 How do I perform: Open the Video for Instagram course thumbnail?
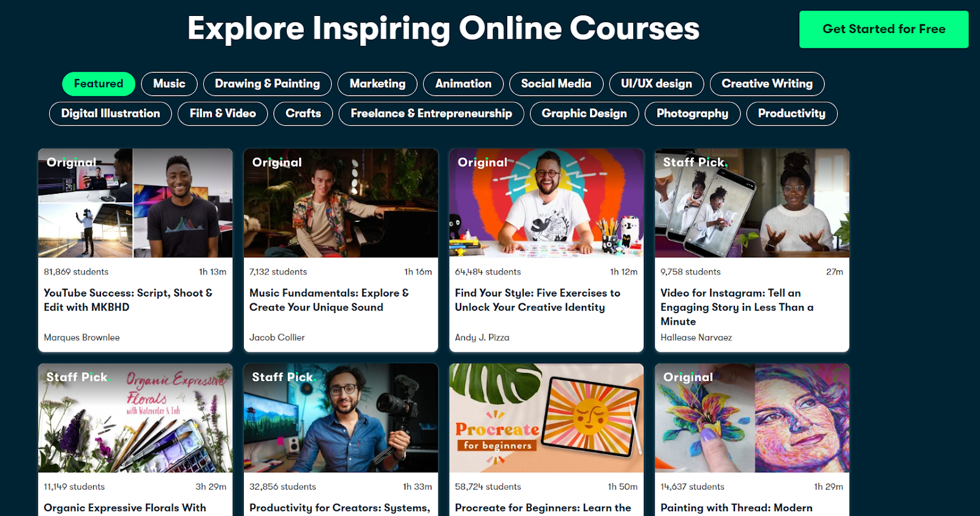pyautogui.click(x=752, y=203)
